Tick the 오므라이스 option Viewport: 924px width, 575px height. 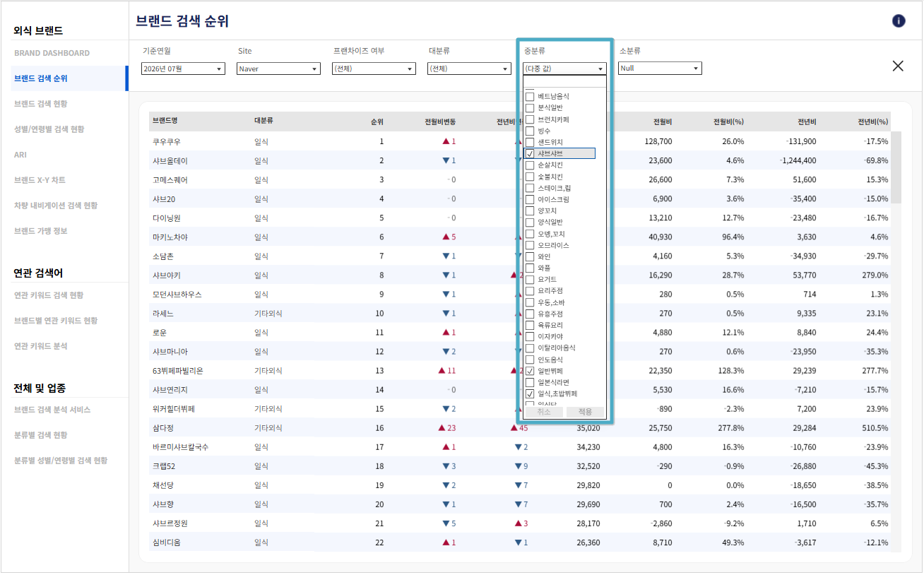point(530,245)
